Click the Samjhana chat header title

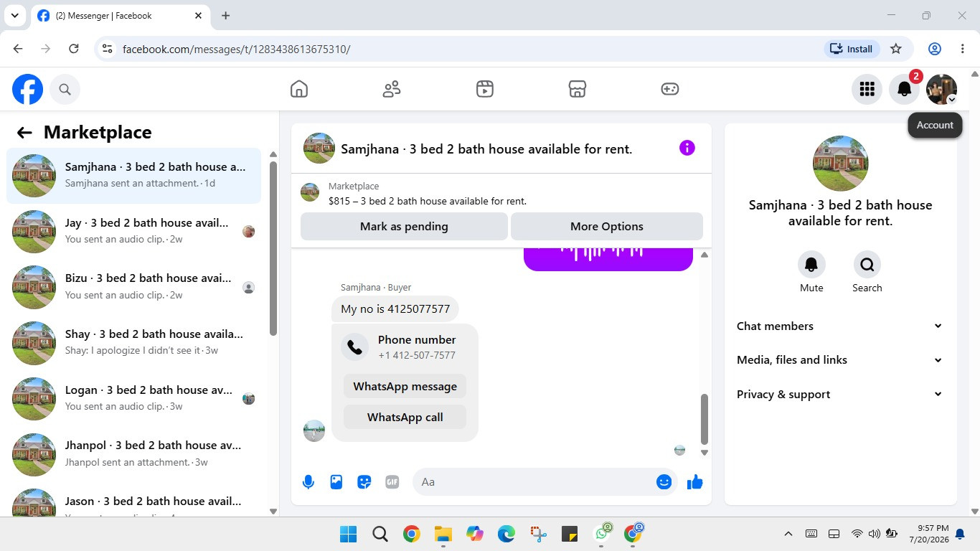(x=486, y=149)
